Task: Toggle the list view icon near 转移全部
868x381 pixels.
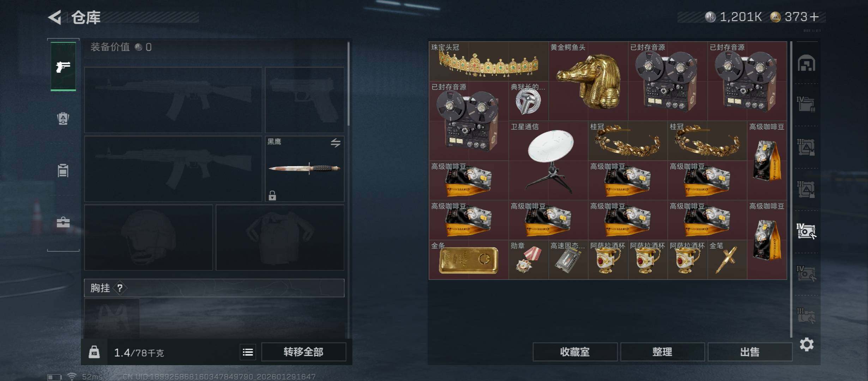Action: (248, 352)
